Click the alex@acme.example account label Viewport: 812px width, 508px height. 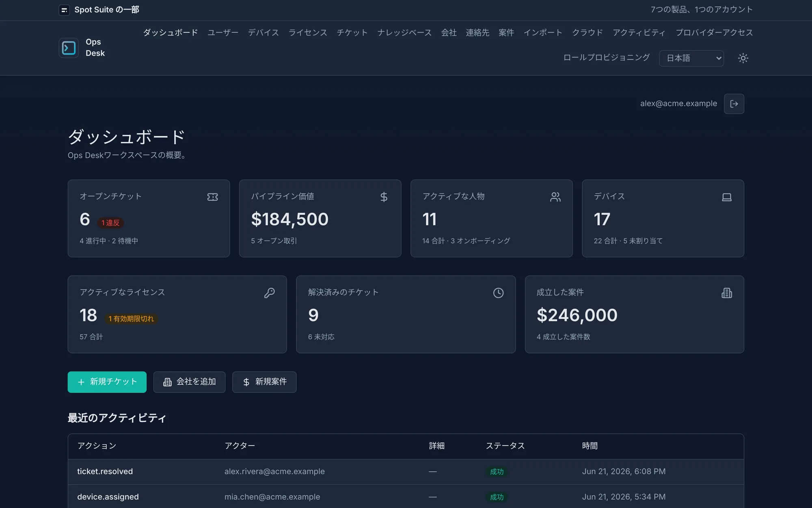tap(678, 104)
